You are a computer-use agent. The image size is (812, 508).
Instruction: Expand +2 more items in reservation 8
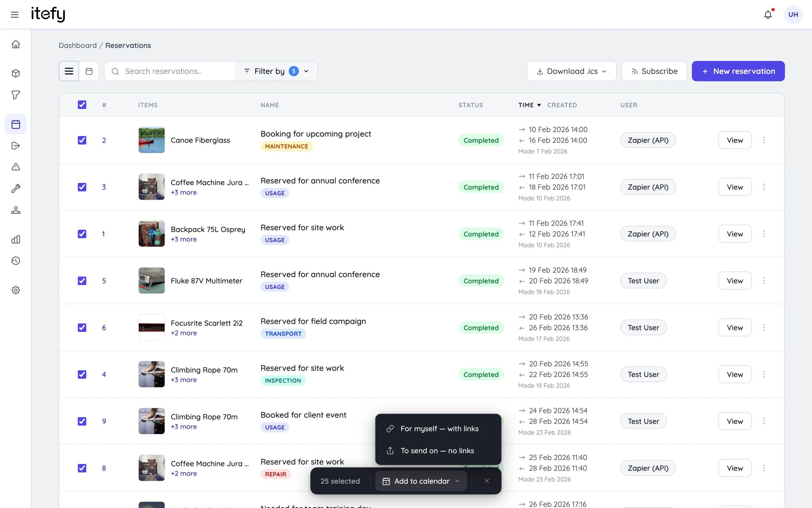click(x=184, y=473)
